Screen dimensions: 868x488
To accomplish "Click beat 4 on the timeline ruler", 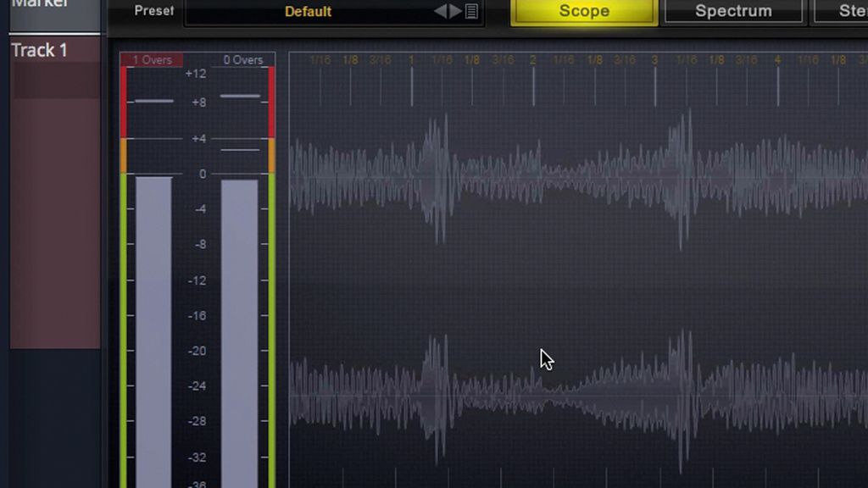I will click(x=776, y=60).
